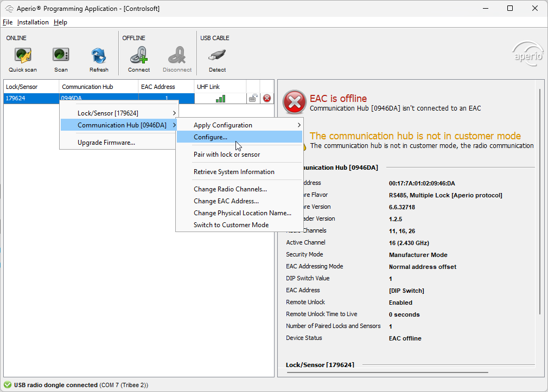This screenshot has height=392, width=548.
Task: Click the 'Manufacturer Mode' value
Action: [x=418, y=255]
